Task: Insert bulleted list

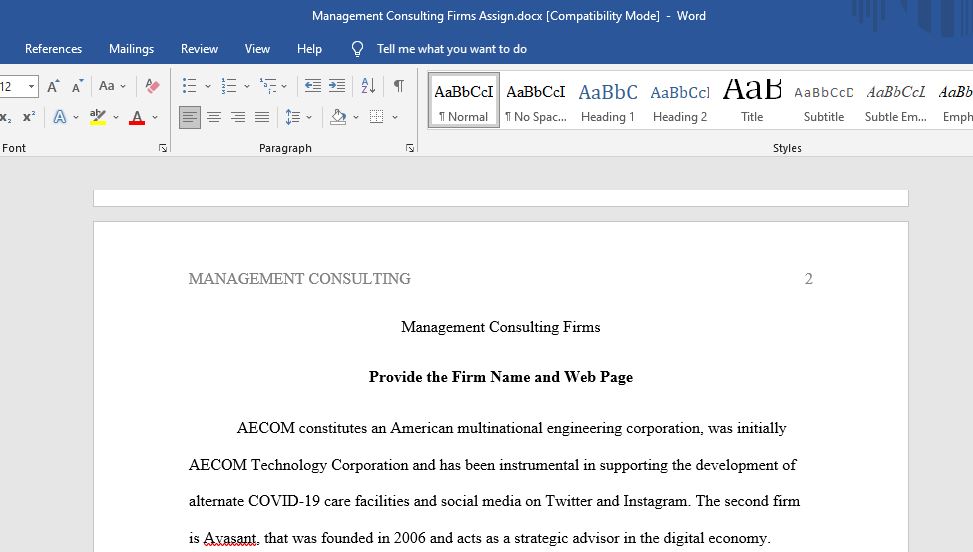Action: [189, 86]
